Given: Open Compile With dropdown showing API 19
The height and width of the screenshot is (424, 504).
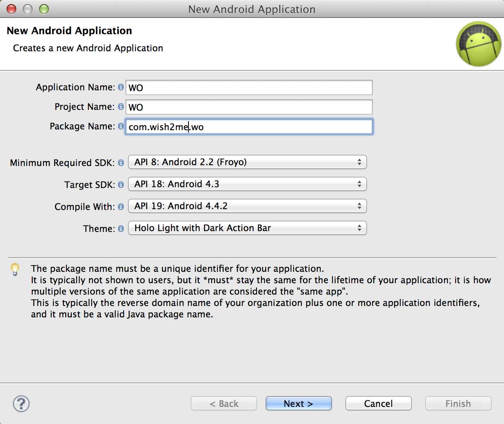Looking at the screenshot, I should pyautogui.click(x=248, y=206).
